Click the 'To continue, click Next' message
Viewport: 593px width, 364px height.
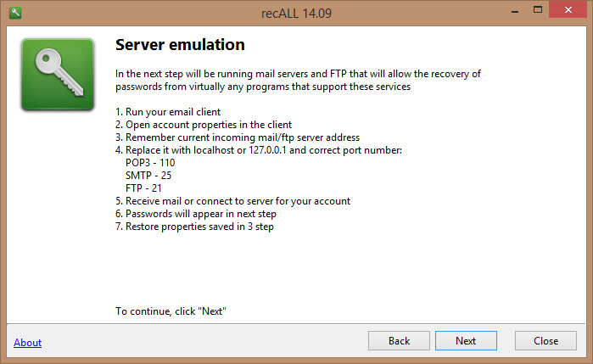point(171,311)
